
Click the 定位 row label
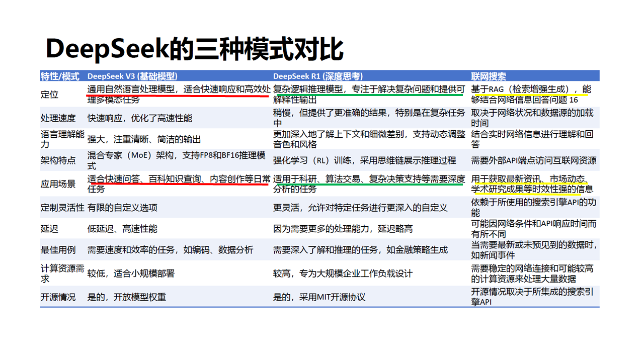pos(49,95)
